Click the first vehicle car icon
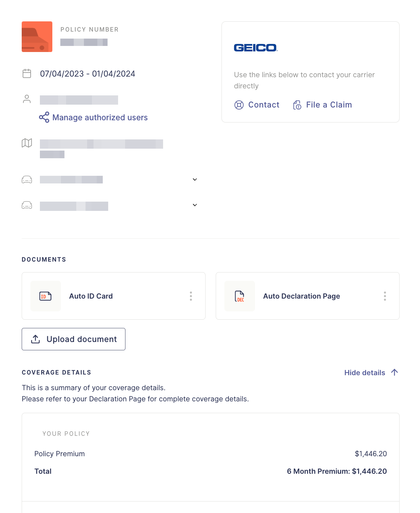Screen dimensions: 420x513 [27, 180]
